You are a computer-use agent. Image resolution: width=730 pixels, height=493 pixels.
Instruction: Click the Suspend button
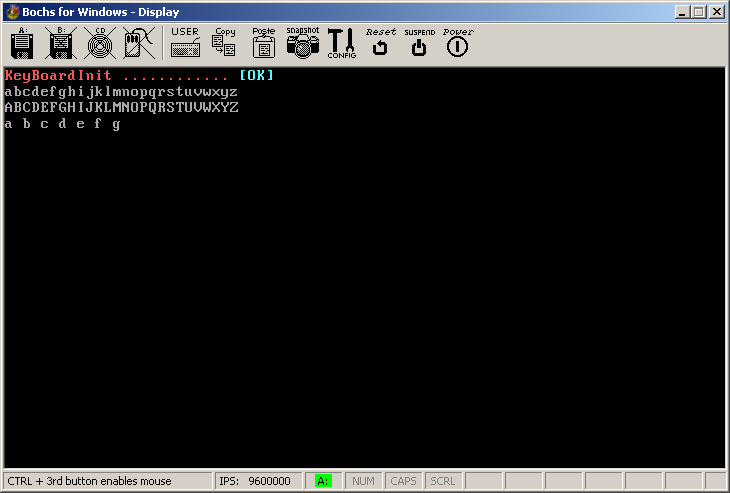coord(419,43)
